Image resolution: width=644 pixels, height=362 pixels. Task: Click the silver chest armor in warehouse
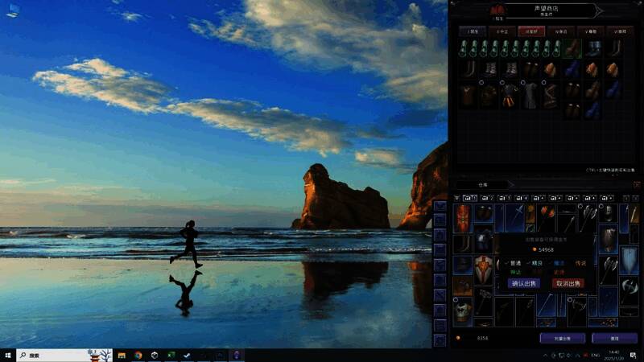[x=463, y=310]
